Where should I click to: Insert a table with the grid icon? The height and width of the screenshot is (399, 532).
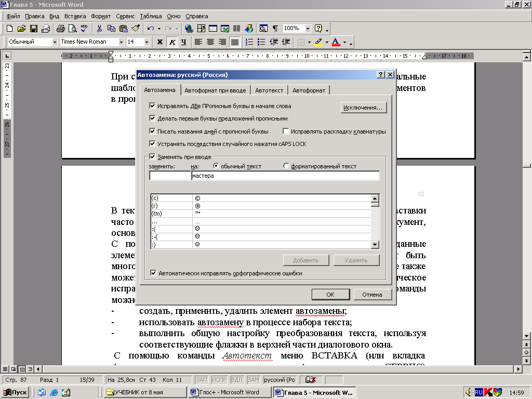[x=213, y=29]
